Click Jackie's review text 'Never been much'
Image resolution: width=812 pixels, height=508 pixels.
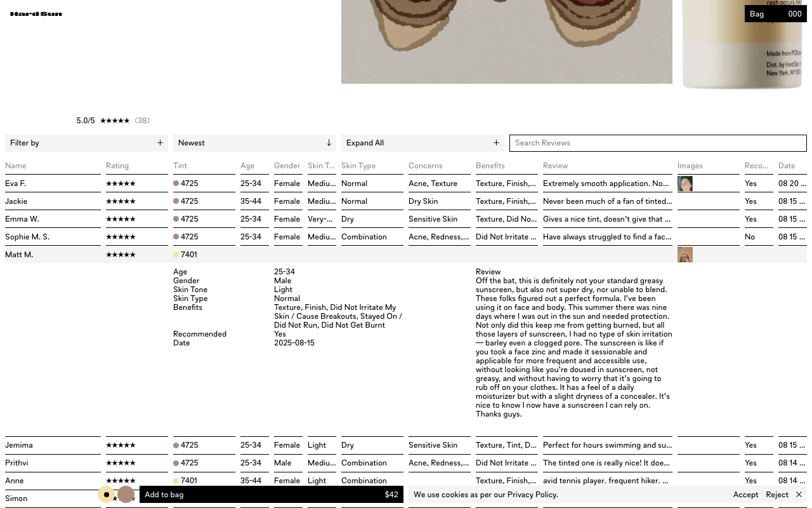(607, 201)
